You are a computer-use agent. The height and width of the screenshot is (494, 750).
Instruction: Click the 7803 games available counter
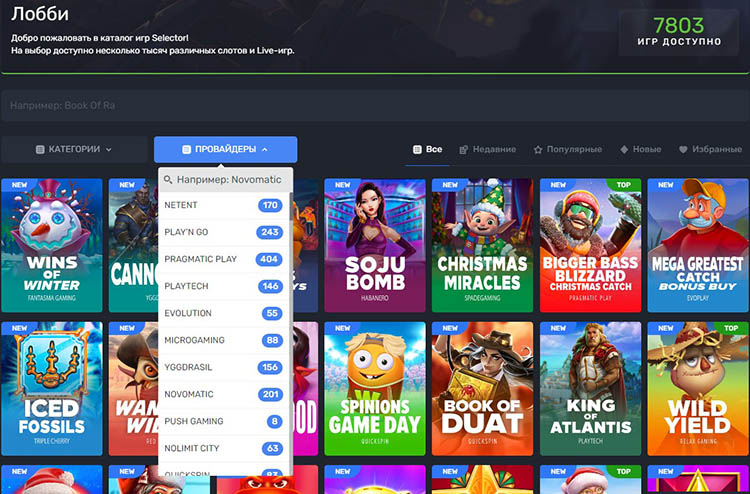(679, 32)
